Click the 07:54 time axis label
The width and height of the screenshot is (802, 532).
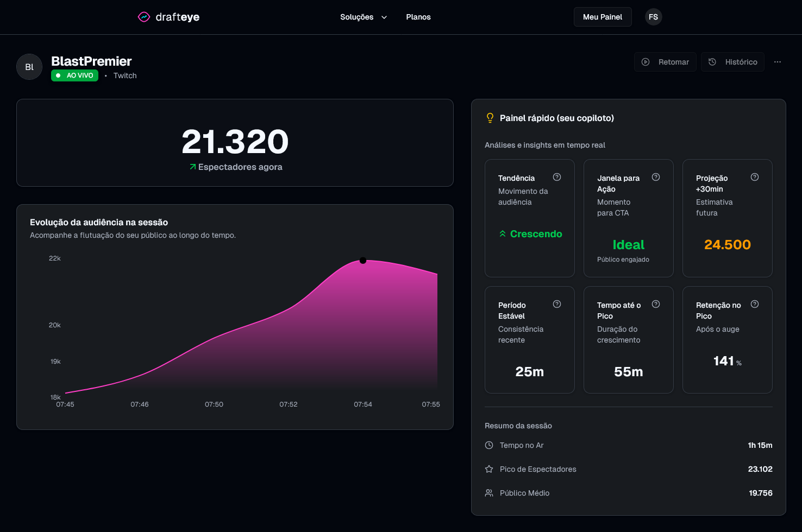[363, 404]
